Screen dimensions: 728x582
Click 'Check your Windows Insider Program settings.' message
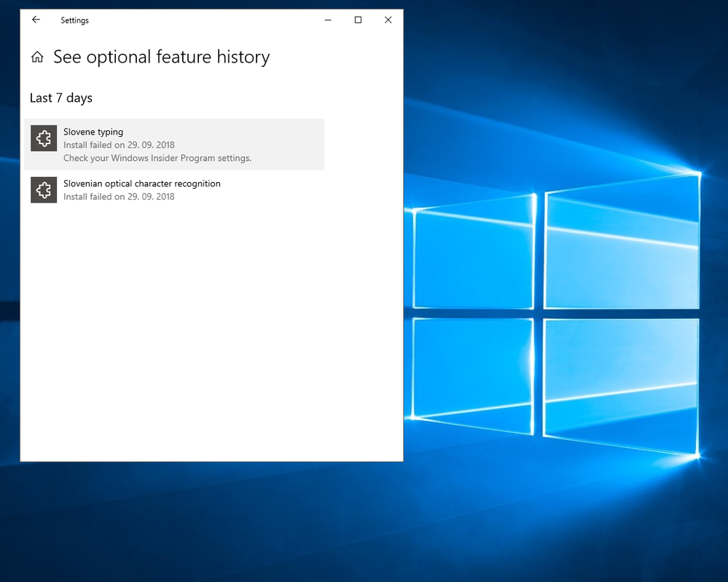[157, 158]
